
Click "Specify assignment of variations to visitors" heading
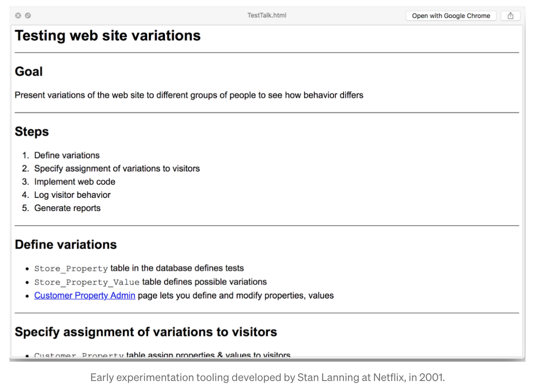146,332
